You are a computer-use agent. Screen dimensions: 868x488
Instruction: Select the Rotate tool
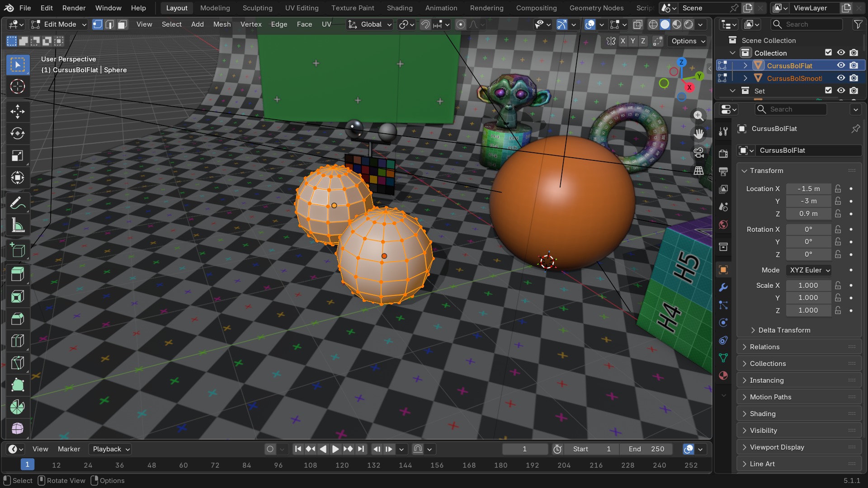point(18,133)
